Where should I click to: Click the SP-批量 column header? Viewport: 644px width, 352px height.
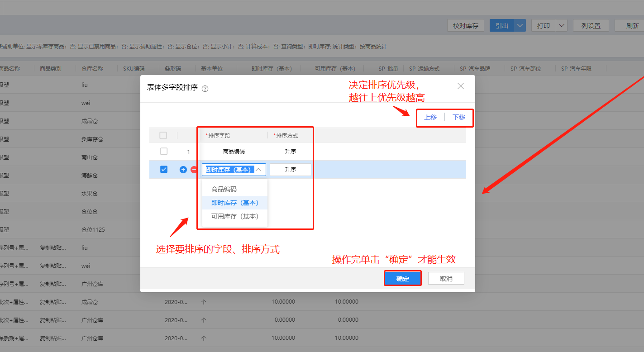coord(388,69)
